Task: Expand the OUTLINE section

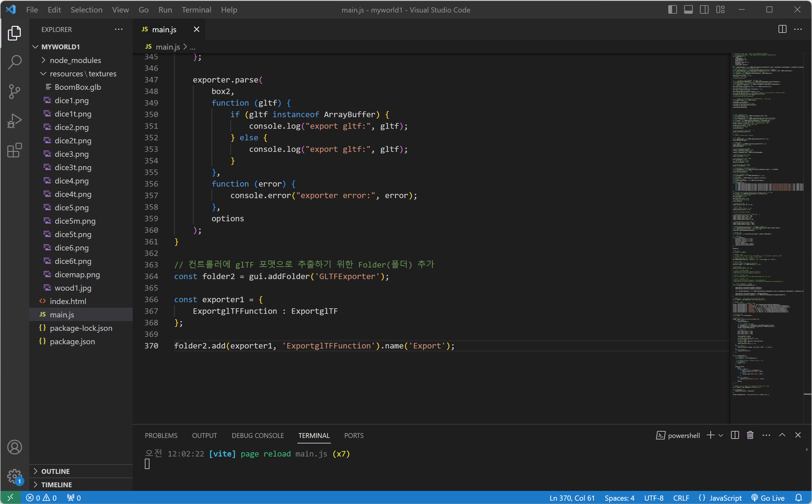Action: pos(55,471)
